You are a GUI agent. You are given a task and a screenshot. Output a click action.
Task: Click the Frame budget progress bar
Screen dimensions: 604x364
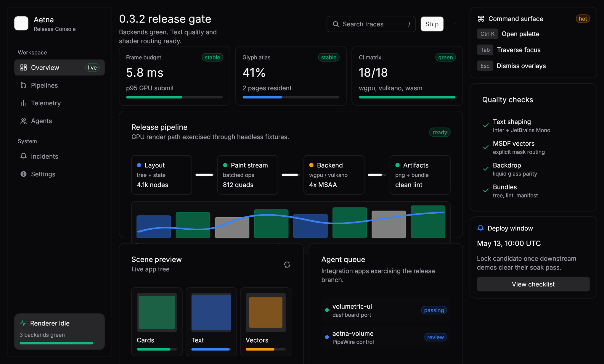tap(174, 97)
